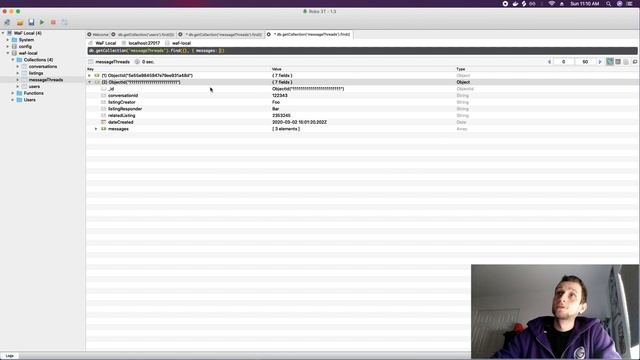Expand the config database
The image size is (640, 360).
click(8, 47)
